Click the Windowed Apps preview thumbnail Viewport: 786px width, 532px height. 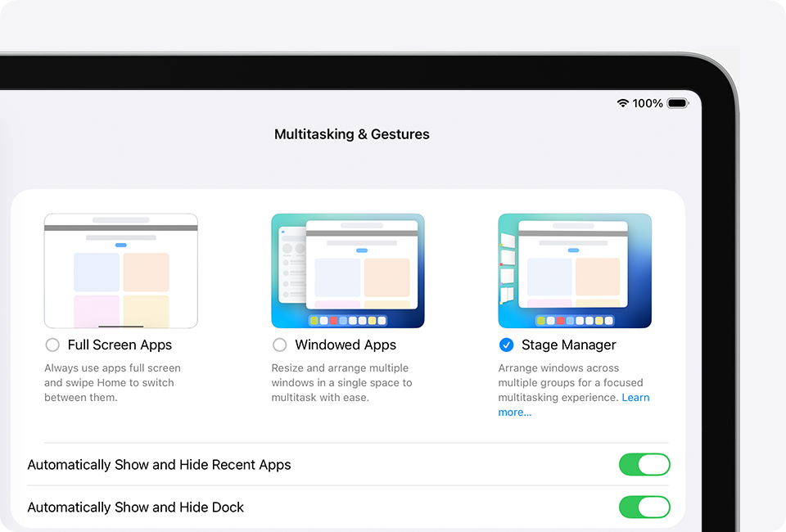coord(348,271)
